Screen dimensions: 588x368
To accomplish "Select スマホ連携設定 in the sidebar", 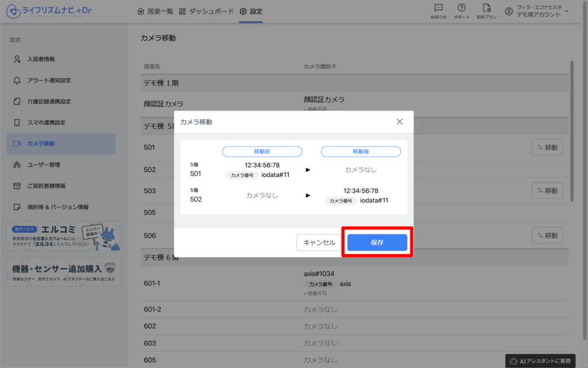I will pos(46,122).
